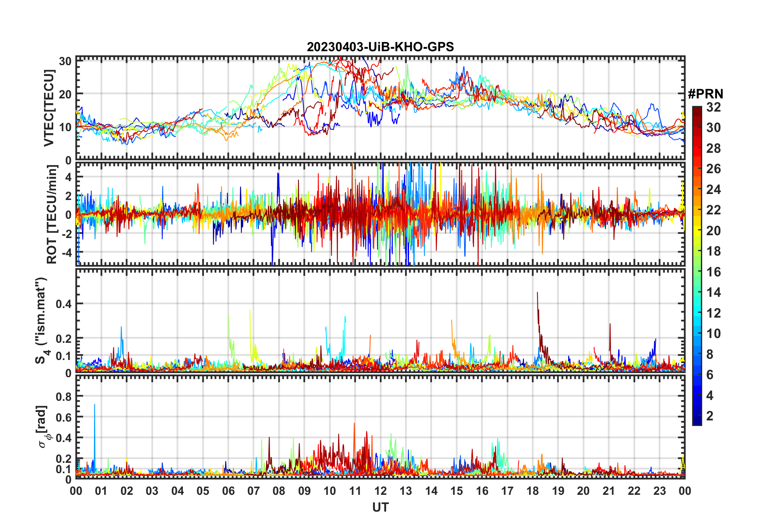
Task: Click colorbar tick label 8
Action: [710, 354]
